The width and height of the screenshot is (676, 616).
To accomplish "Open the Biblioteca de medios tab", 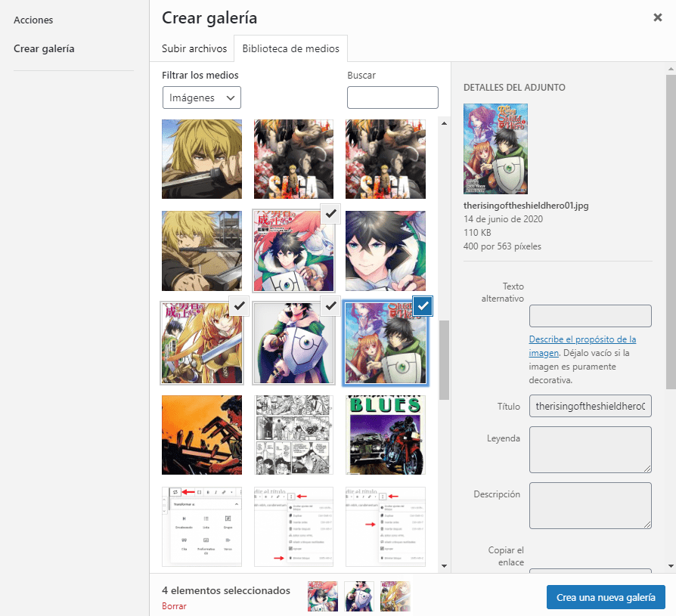I will tap(290, 48).
